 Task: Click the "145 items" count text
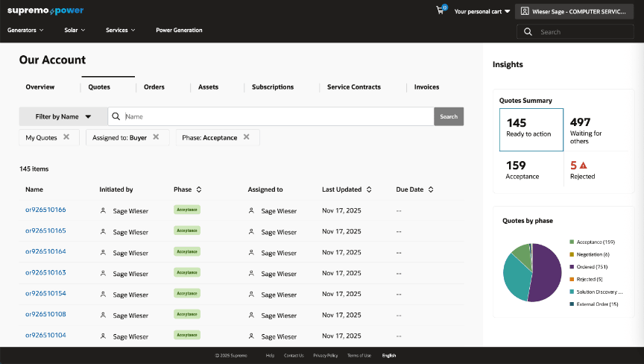[x=34, y=169]
